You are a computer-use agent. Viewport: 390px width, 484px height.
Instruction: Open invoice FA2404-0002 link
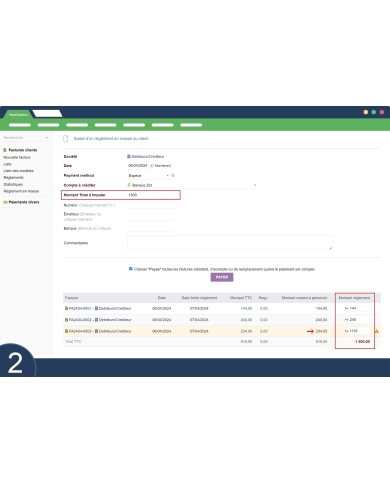(80, 320)
